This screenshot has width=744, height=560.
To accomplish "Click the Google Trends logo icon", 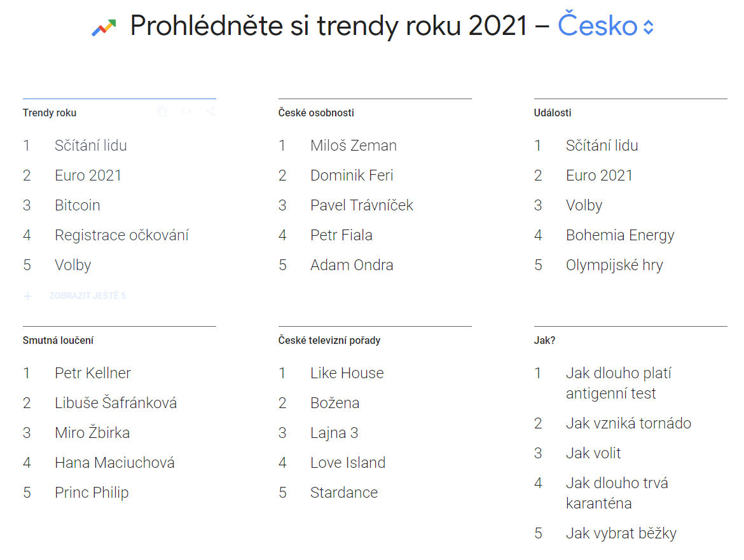I will 104,27.
